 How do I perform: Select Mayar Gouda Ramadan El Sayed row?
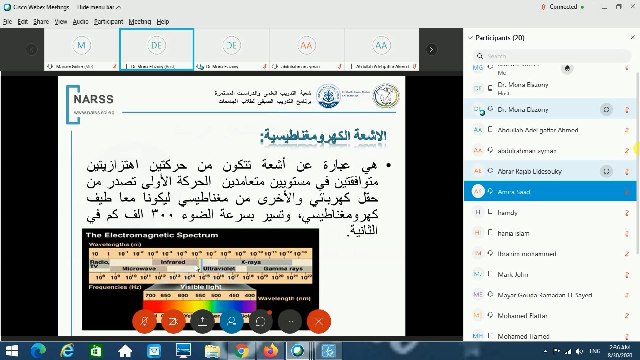click(x=550, y=295)
